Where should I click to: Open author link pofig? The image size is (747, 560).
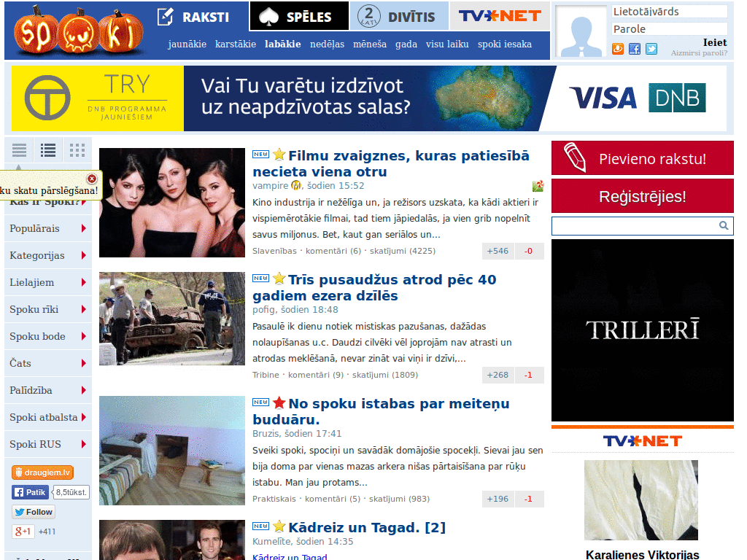pyautogui.click(x=264, y=309)
